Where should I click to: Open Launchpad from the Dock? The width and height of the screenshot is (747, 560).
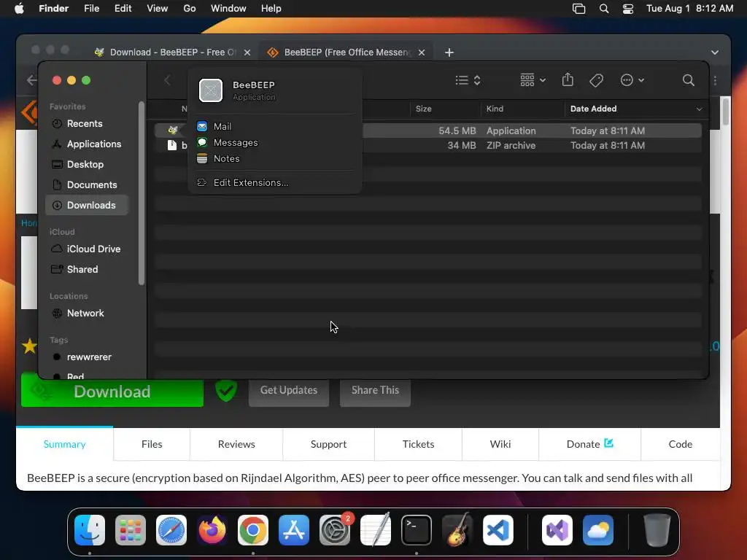click(131, 530)
